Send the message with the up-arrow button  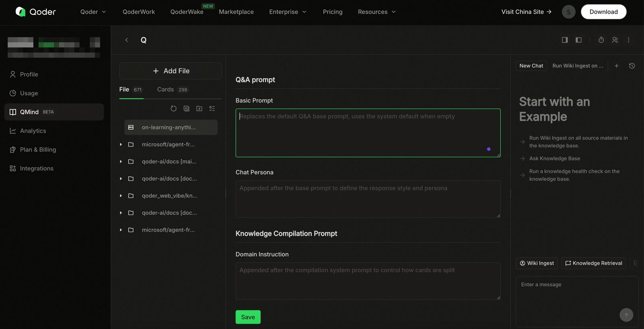pos(626,315)
